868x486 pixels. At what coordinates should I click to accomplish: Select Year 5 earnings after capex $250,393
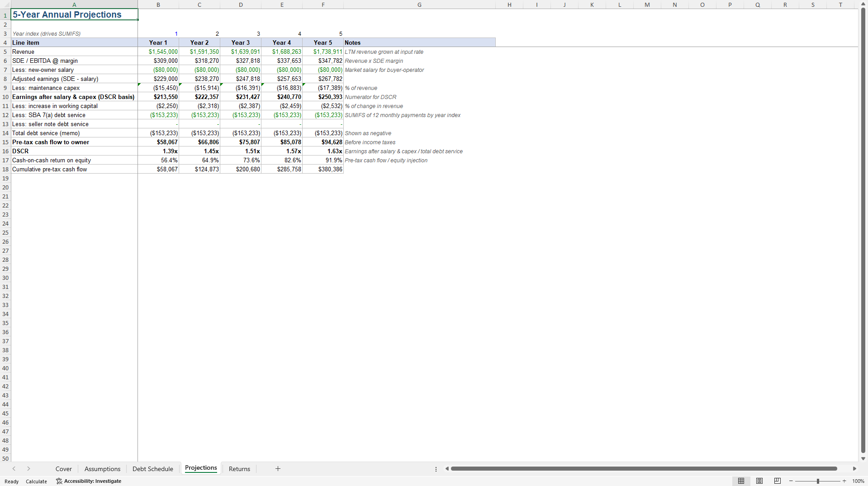coord(323,97)
